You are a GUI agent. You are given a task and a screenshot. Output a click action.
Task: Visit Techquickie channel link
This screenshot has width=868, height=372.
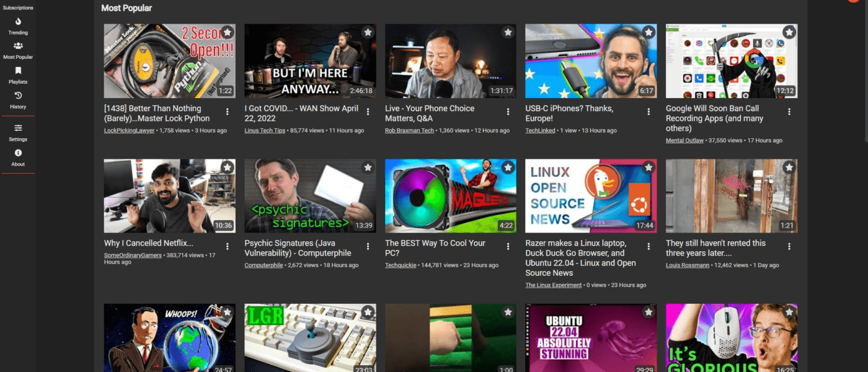pos(401,265)
